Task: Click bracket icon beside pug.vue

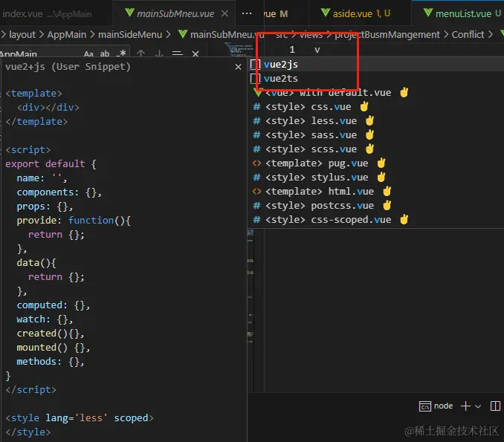Action: pos(256,163)
